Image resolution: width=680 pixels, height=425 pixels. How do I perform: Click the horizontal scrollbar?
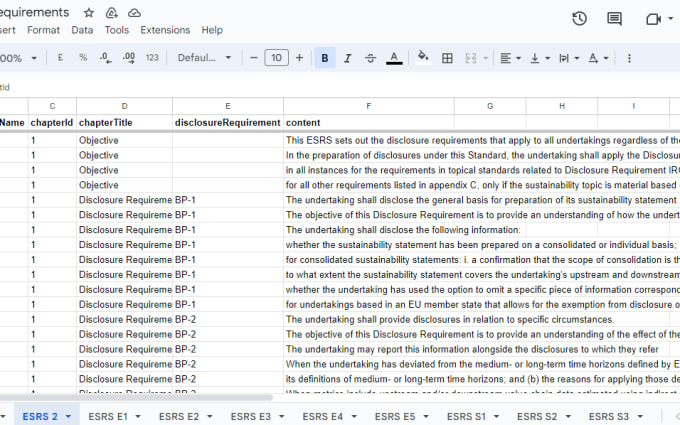[x=136, y=397]
